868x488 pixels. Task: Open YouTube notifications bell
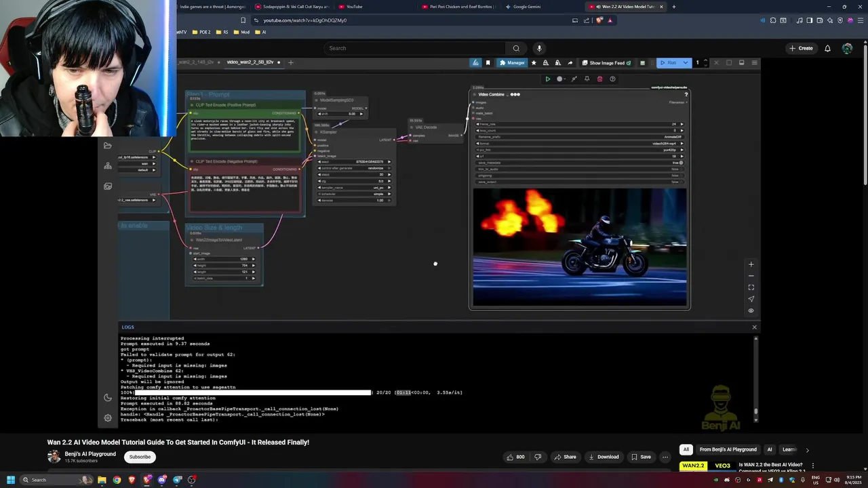(827, 48)
